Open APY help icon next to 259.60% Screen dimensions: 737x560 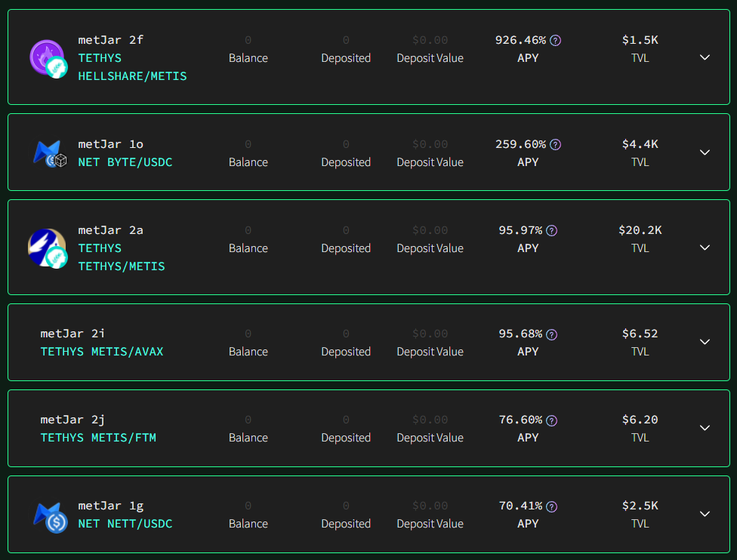coord(555,145)
